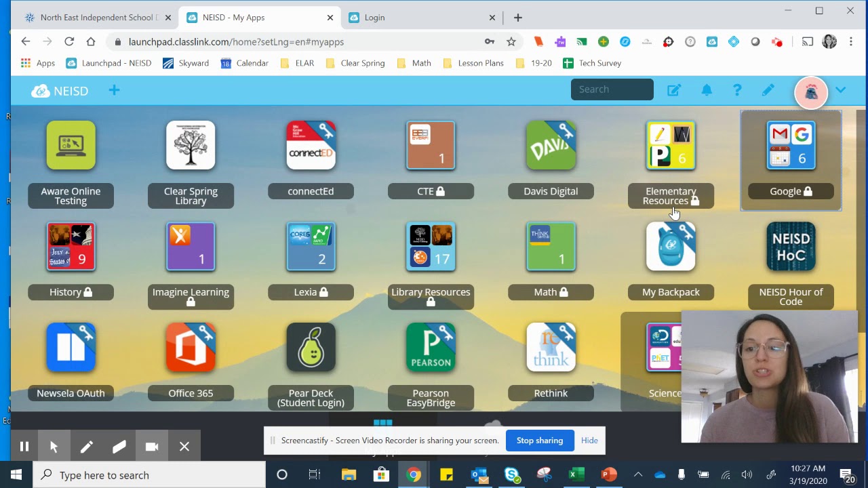Viewport: 868px width, 488px height.
Task: Open File Explorer from the taskbar
Action: click(x=349, y=474)
